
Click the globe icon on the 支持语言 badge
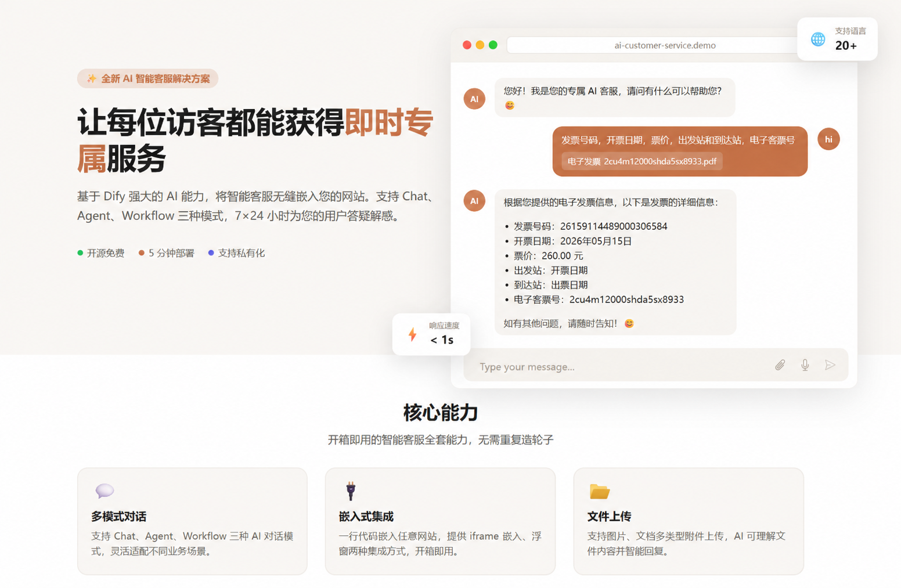818,39
